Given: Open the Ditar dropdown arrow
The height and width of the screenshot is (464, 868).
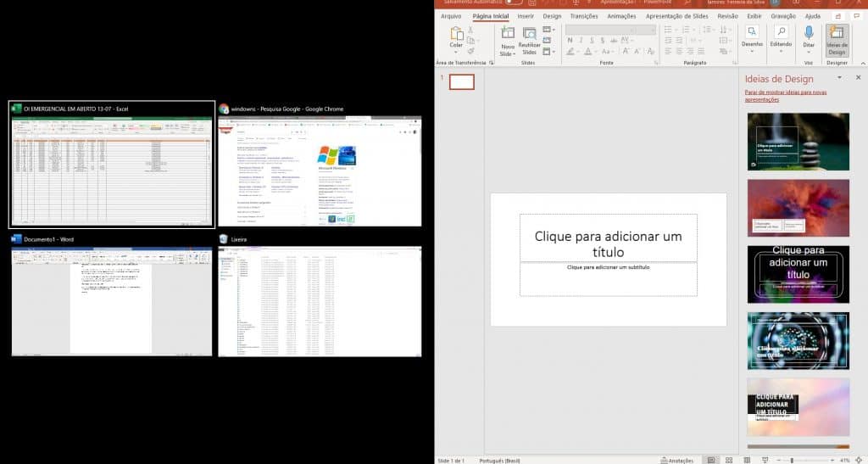Looking at the screenshot, I should click(x=809, y=52).
